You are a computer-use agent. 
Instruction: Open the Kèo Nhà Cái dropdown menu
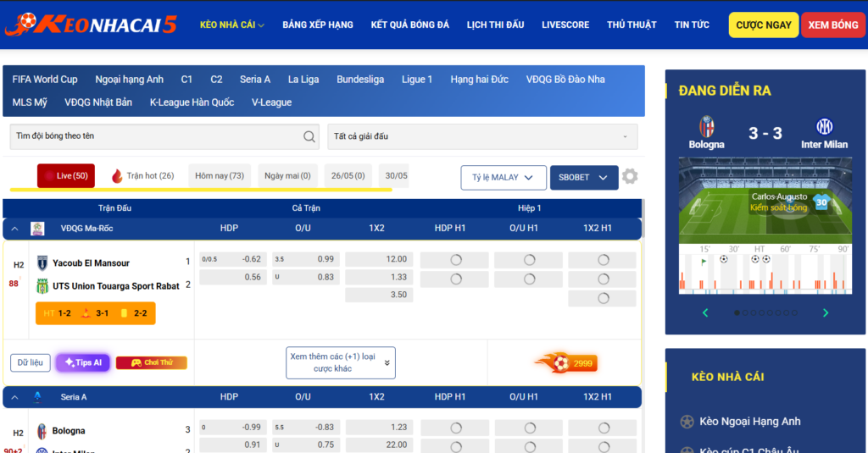[x=231, y=25]
